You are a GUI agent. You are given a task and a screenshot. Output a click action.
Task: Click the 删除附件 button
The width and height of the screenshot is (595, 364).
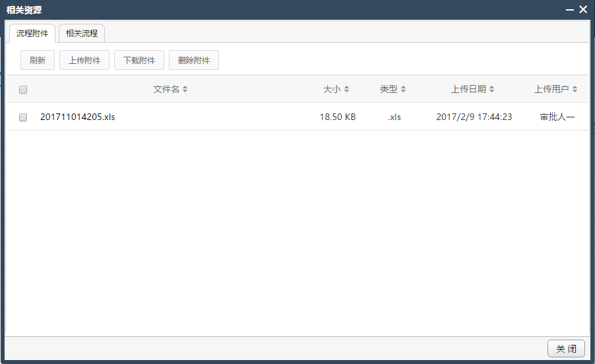coord(193,60)
